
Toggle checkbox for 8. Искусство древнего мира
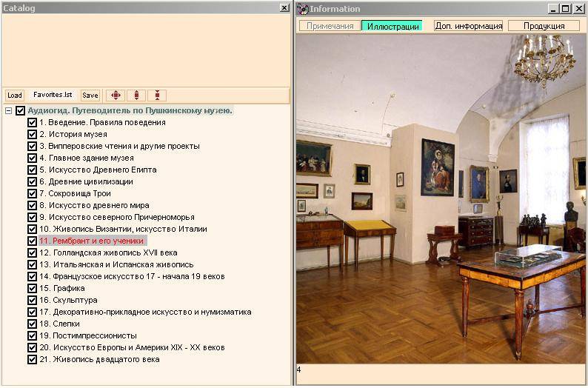33,205
